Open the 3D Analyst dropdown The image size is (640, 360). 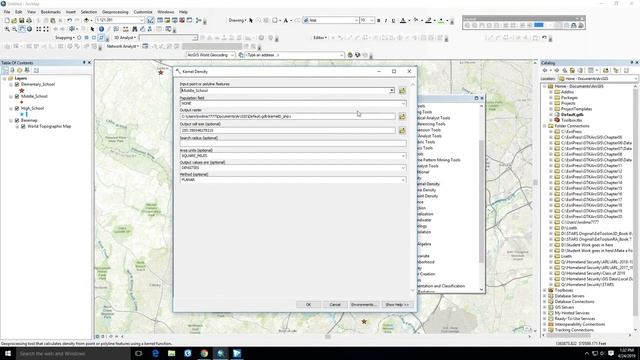pos(125,38)
